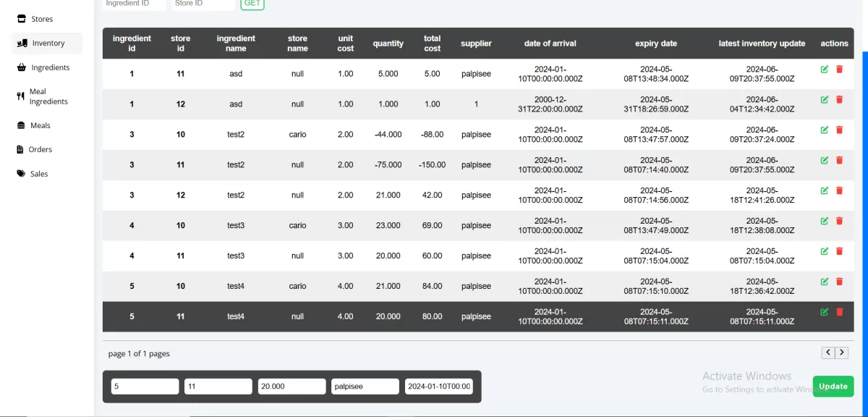Edit the asd row for store 11
Viewport: 868px width, 417px height.
(x=825, y=69)
